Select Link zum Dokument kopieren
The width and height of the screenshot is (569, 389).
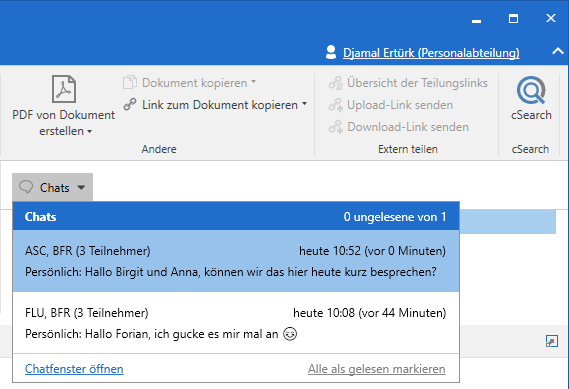(x=220, y=105)
